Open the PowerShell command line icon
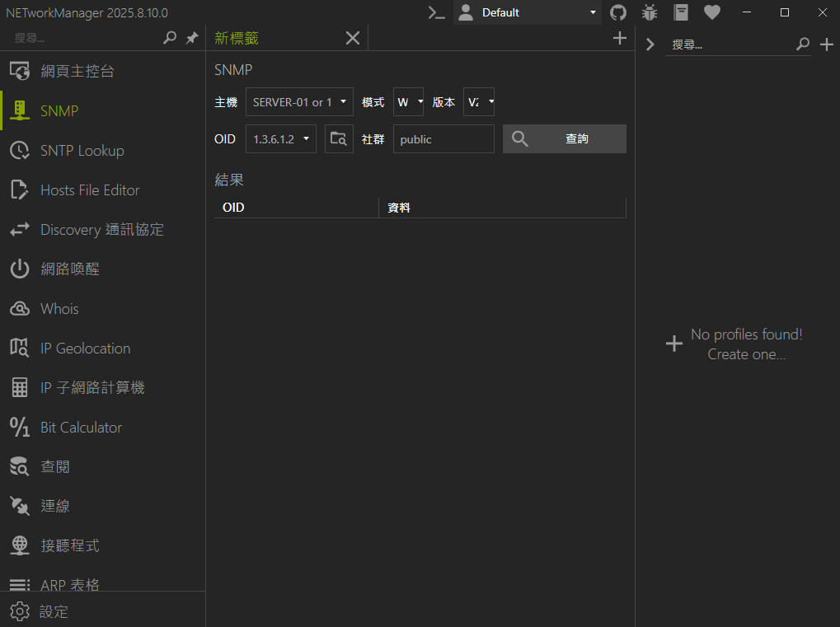This screenshot has width=840, height=627. pyautogui.click(x=437, y=12)
